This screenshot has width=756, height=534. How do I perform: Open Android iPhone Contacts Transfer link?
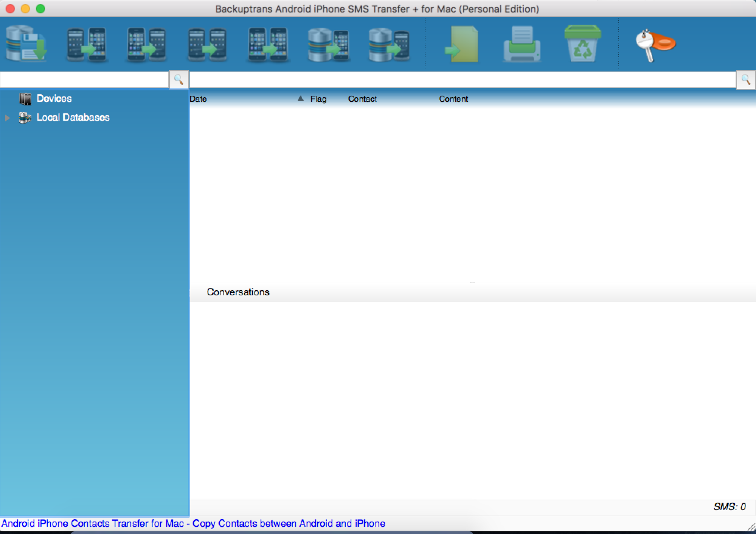(x=193, y=523)
